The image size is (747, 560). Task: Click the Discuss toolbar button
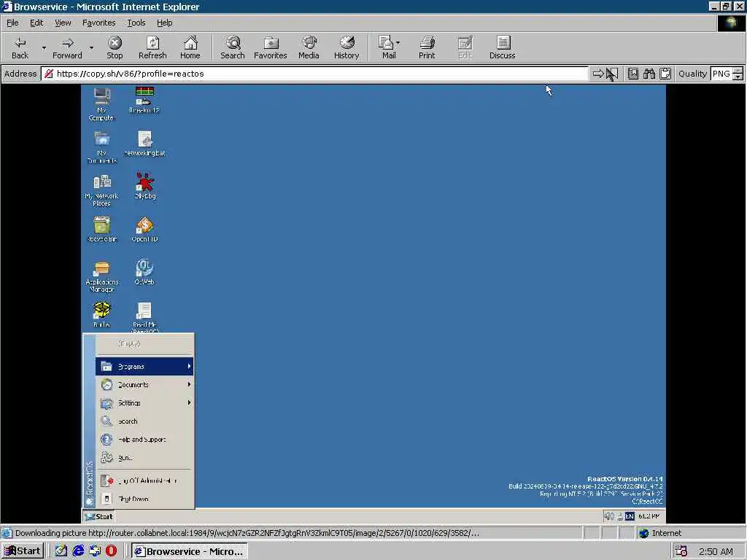coord(502,47)
